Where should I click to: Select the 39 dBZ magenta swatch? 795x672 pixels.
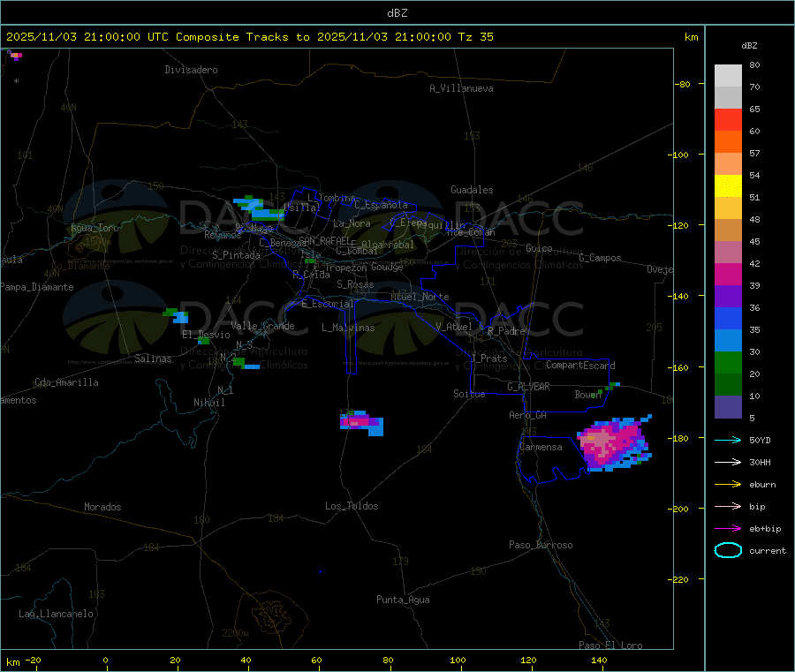[x=728, y=274]
